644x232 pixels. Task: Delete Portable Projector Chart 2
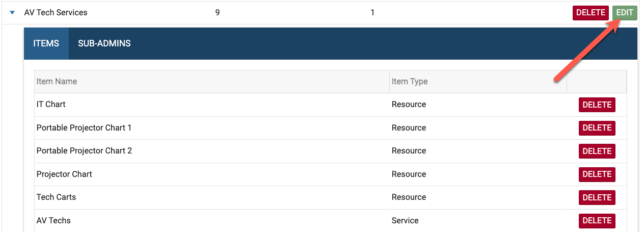(597, 151)
